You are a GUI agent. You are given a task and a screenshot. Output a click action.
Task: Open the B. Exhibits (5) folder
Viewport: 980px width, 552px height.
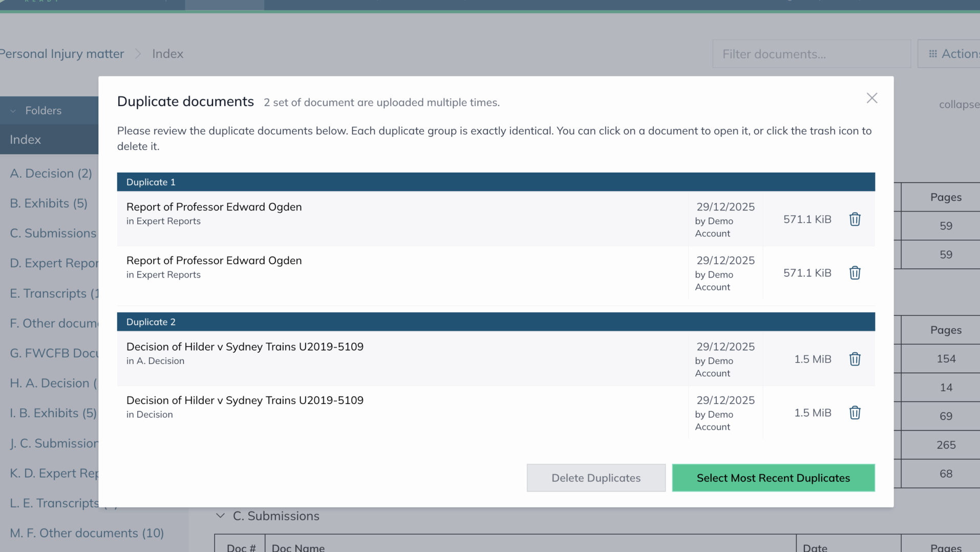[49, 203]
